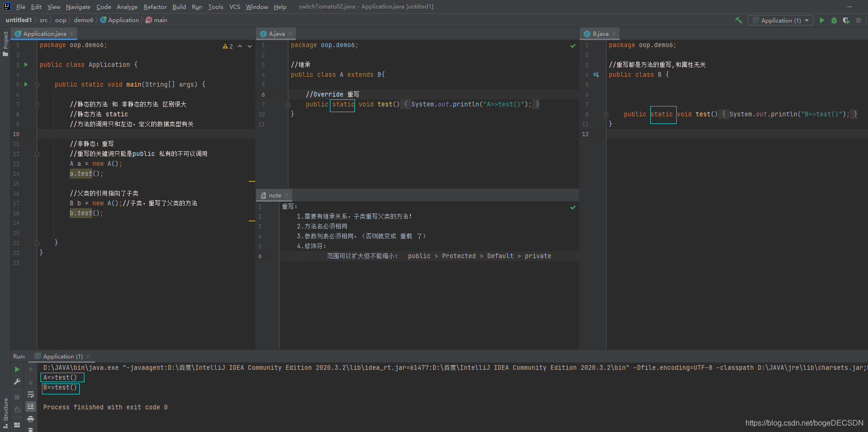Click the run gutter arrow beside main method

[x=26, y=84]
